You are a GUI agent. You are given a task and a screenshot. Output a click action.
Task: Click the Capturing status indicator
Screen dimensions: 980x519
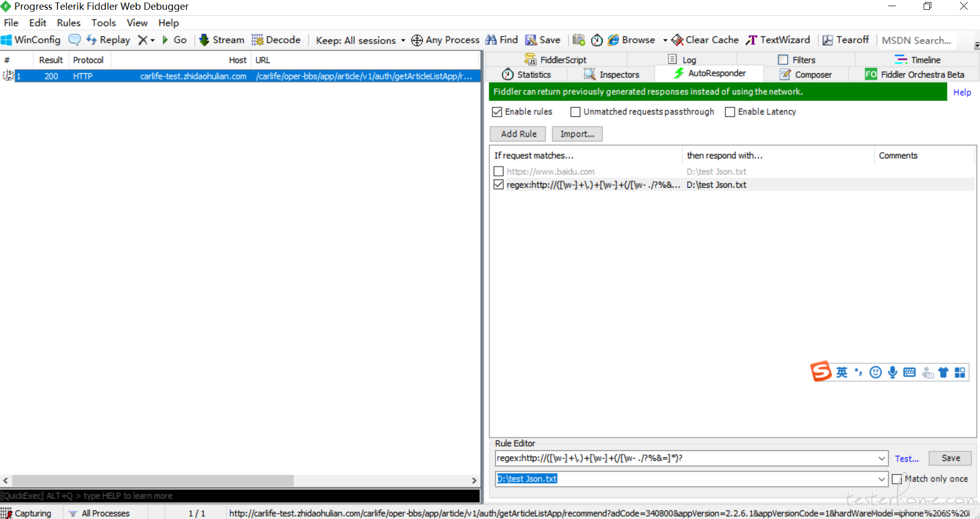tap(27, 513)
